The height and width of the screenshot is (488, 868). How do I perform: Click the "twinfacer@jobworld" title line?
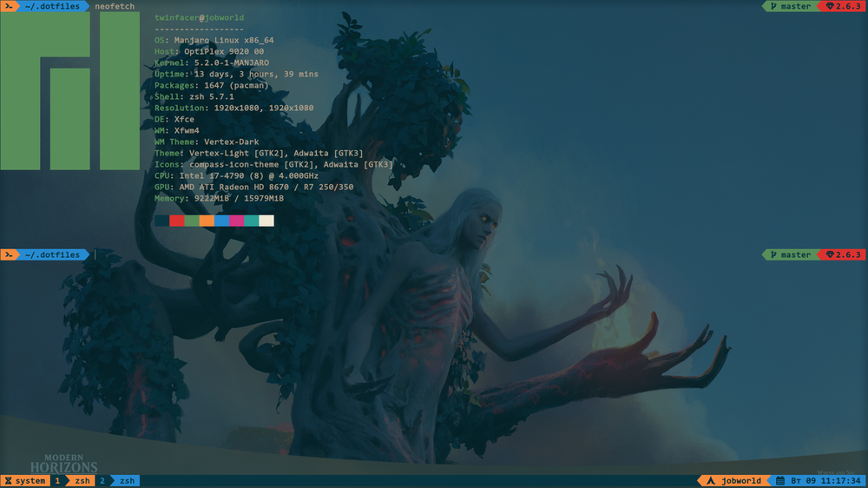click(x=200, y=17)
